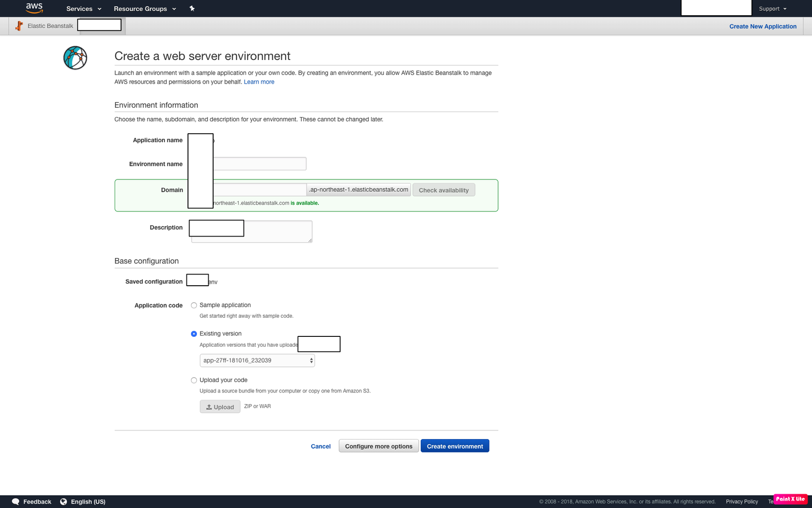The width and height of the screenshot is (812, 508).
Task: Click the 'Create a web server environment' title
Action: [203, 56]
